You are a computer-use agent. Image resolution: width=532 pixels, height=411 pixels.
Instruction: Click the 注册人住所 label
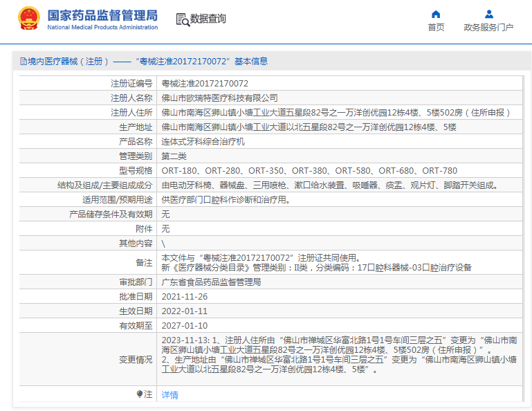(x=131, y=113)
